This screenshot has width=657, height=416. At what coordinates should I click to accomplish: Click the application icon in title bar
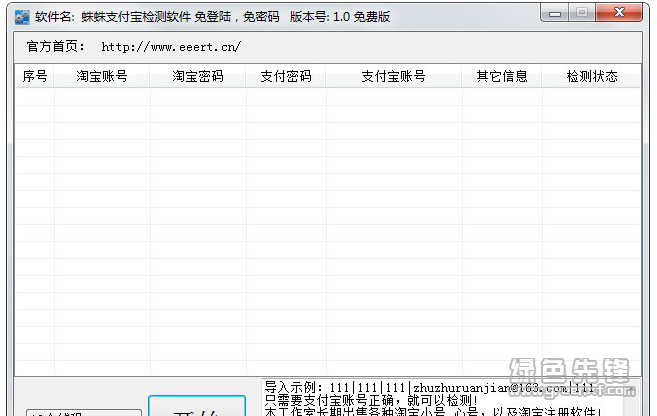pos(20,17)
